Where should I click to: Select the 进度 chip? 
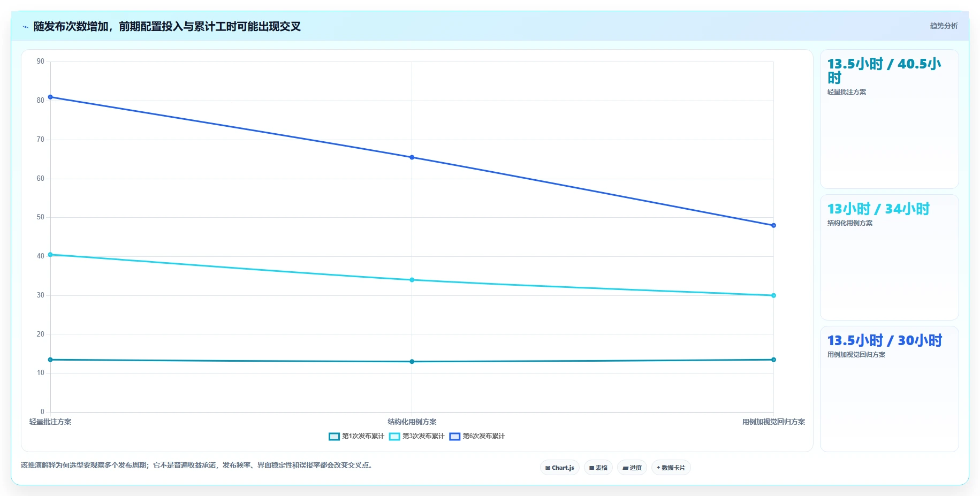tap(632, 468)
